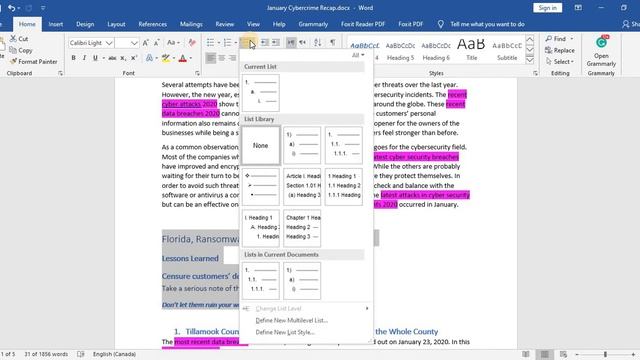The width and height of the screenshot is (640, 360).
Task: Expand the Styles gallery More arrow
Action: coord(530,60)
